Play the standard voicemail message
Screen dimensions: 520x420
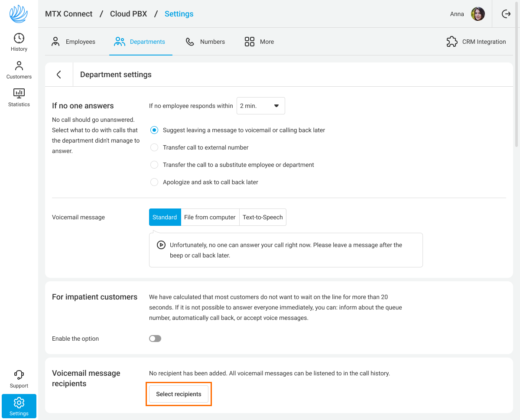click(x=161, y=245)
